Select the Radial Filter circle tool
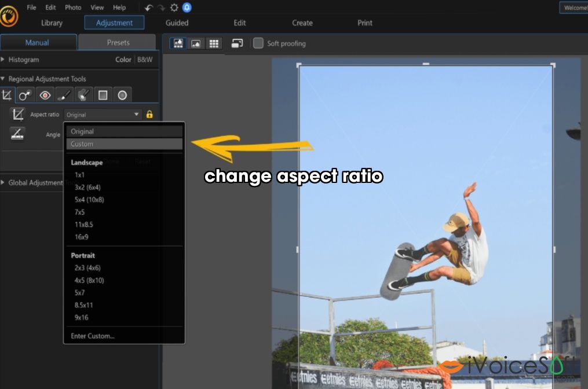Viewport: 588px width, 389px height. pos(122,95)
